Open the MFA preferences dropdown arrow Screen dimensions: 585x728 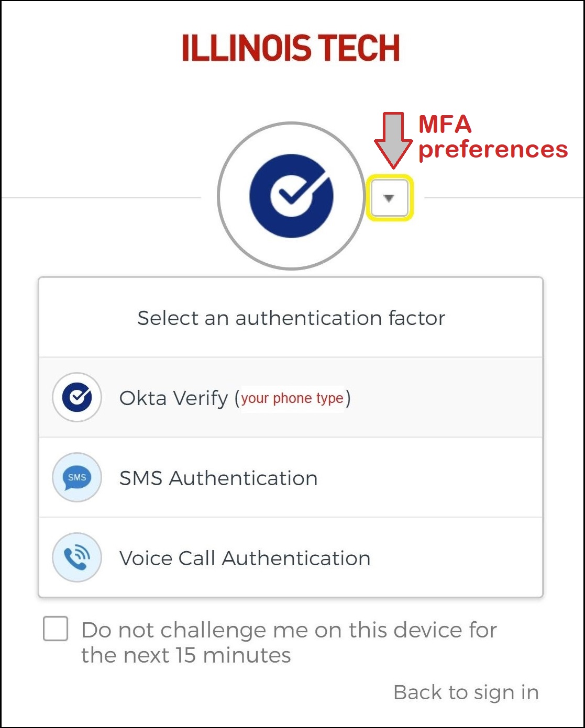pos(389,198)
